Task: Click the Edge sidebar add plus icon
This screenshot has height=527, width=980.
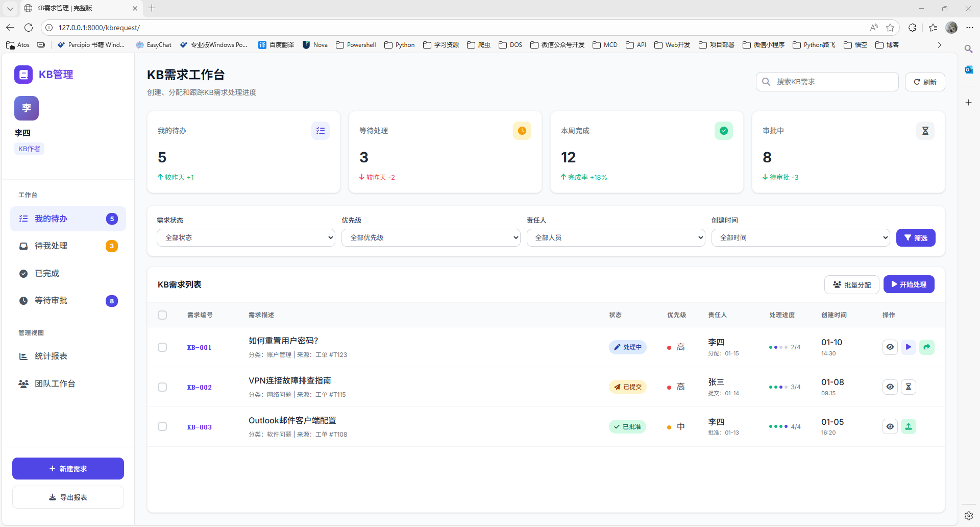Action: point(969,103)
